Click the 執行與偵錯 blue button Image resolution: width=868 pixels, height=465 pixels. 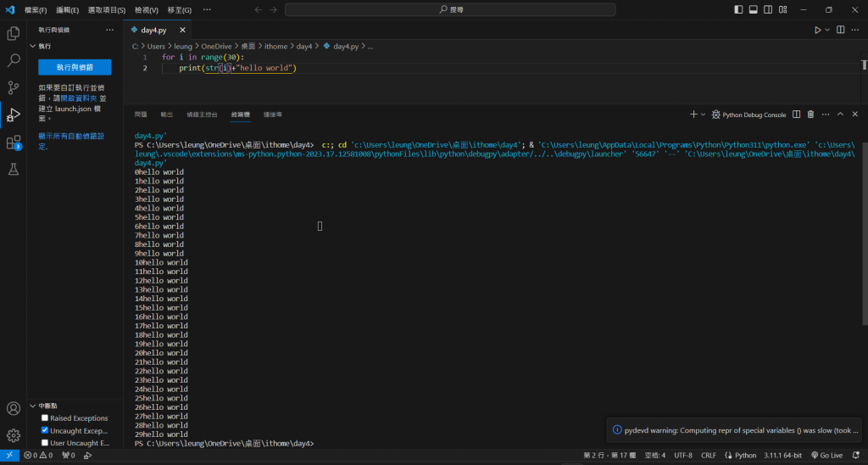point(75,67)
